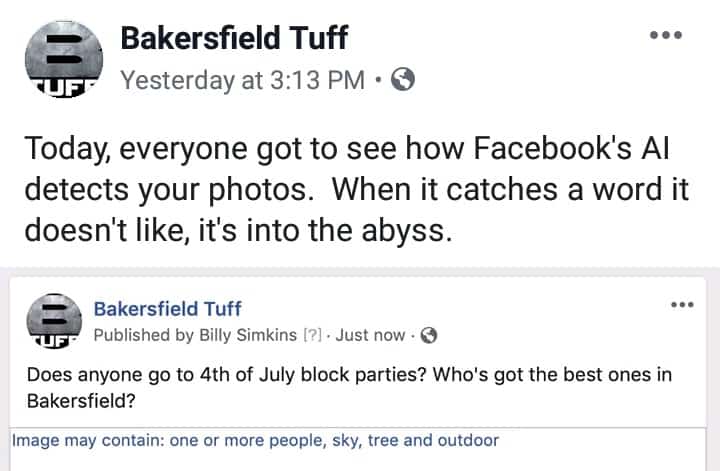Click the [?] help marker after Billy Simkins
Viewport: 720px width, 471px height.
[313, 336]
